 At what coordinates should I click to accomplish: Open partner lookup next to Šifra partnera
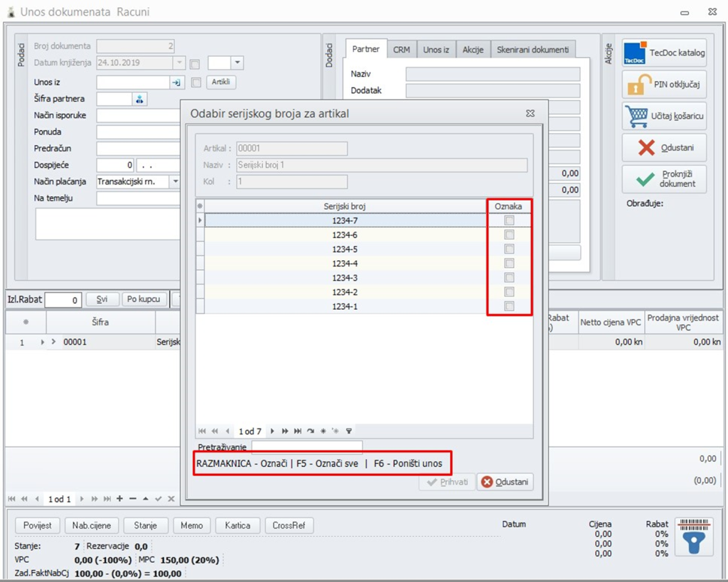tap(140, 99)
